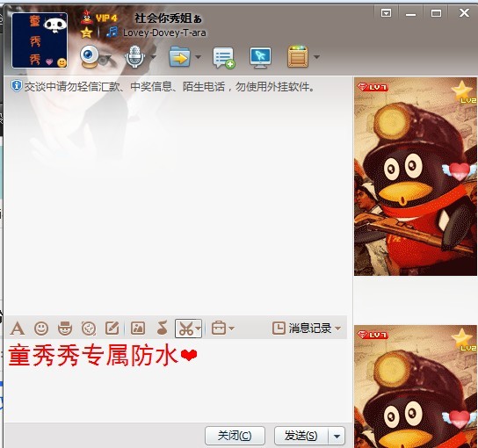This screenshot has height=448, width=478.
Task: Open the smiley emoticon picker
Action: point(41,329)
